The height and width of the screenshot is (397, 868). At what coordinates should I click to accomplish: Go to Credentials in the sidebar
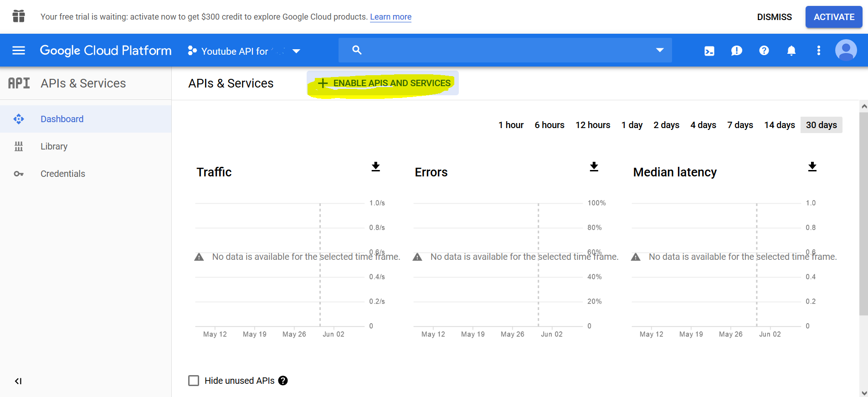coord(62,174)
